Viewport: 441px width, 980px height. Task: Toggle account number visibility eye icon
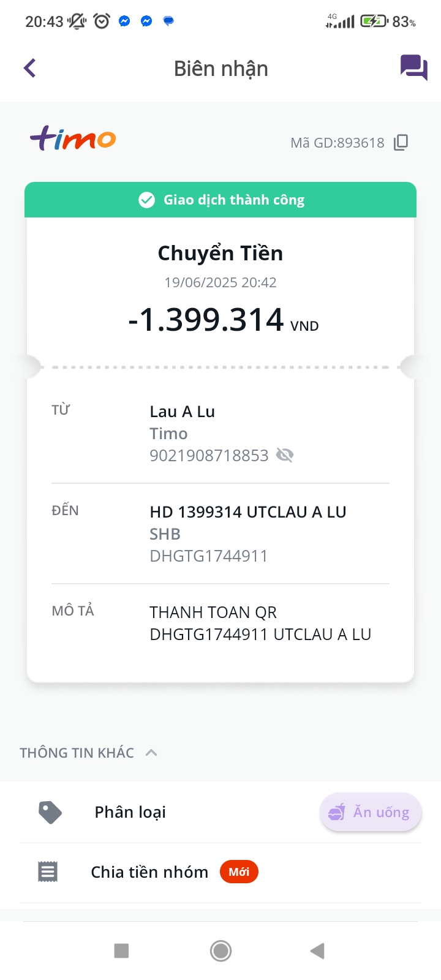[285, 455]
